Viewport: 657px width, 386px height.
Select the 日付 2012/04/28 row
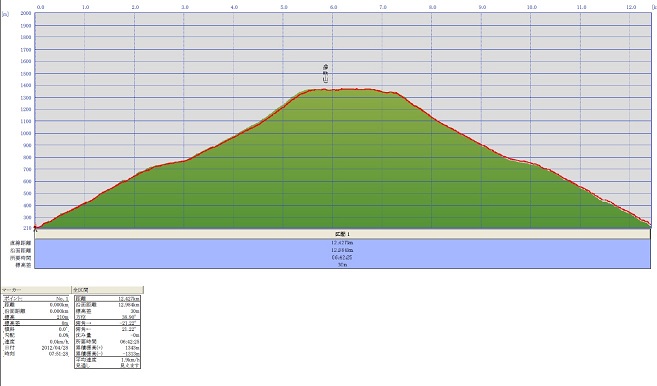(x=36, y=348)
